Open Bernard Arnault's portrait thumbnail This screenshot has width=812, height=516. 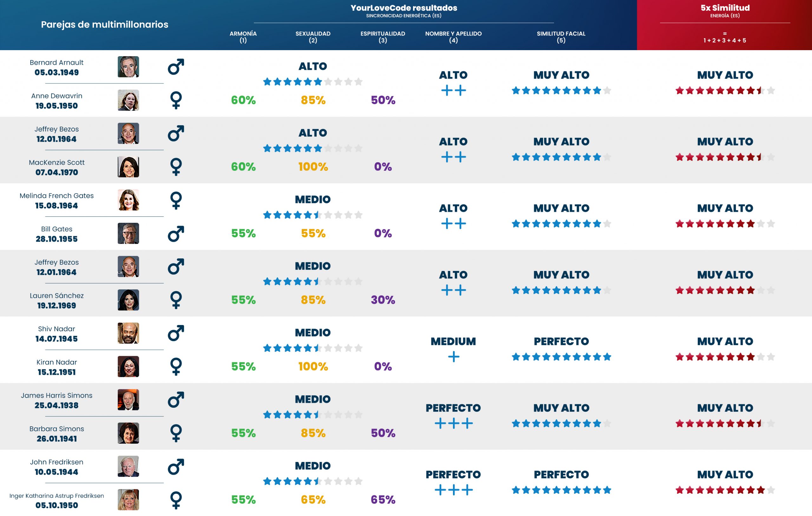pyautogui.click(x=128, y=67)
